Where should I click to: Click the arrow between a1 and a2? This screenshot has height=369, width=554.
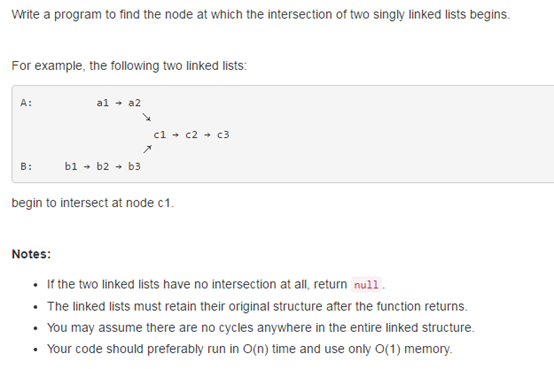coord(119,103)
